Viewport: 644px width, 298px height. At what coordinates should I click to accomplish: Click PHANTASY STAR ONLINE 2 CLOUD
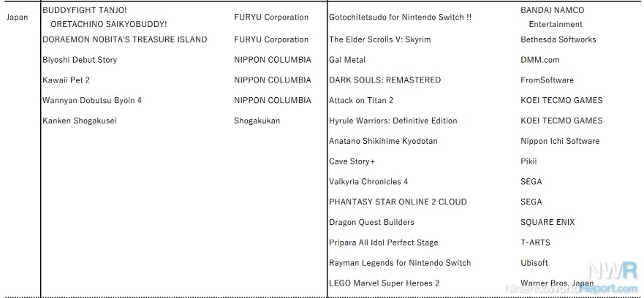pyautogui.click(x=398, y=202)
